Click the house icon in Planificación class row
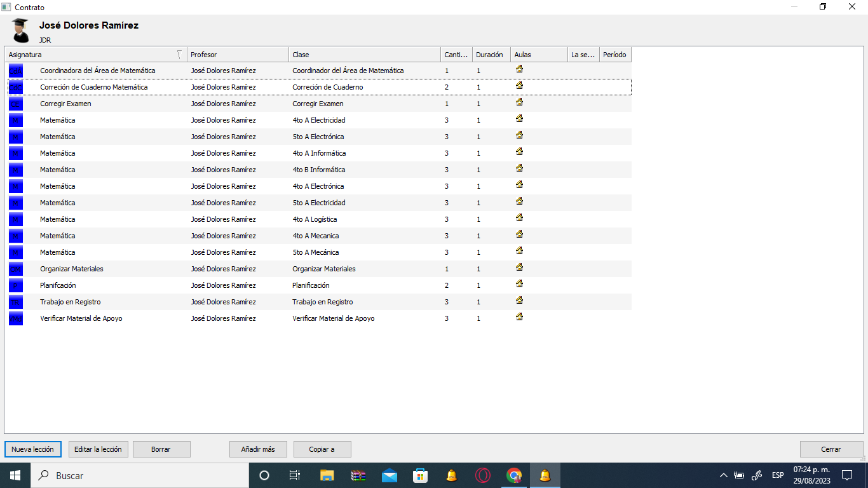Image resolution: width=868 pixels, height=488 pixels. click(519, 283)
